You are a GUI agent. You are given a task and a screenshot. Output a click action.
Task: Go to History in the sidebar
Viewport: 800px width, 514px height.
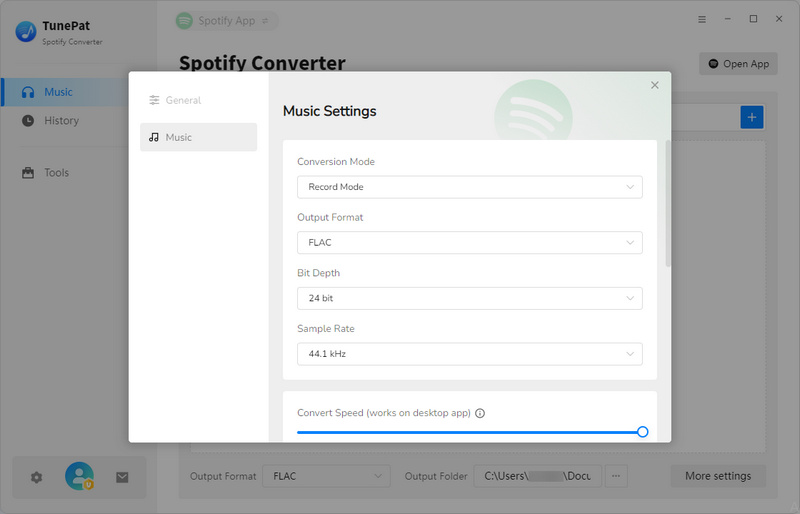(x=65, y=120)
